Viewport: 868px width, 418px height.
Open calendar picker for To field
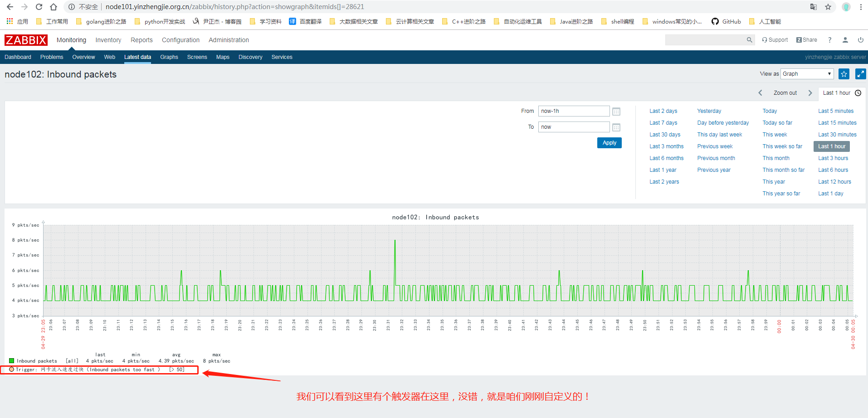click(616, 127)
